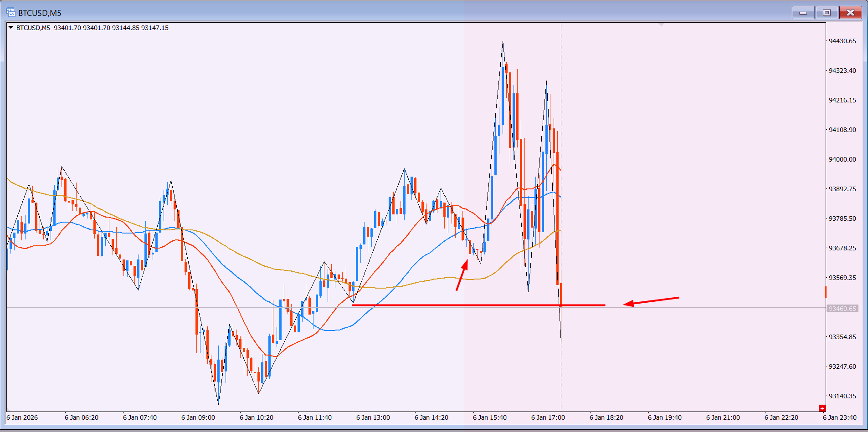Click the grey 93460.65 current price label
Screen dimensions: 868x432
[x=842, y=309]
